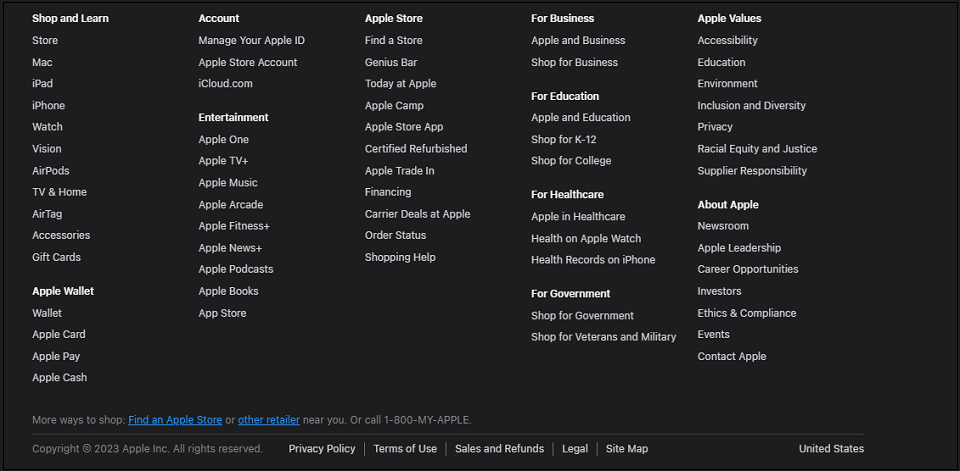Click the Contact Apple link
960x471 pixels.
731,357
